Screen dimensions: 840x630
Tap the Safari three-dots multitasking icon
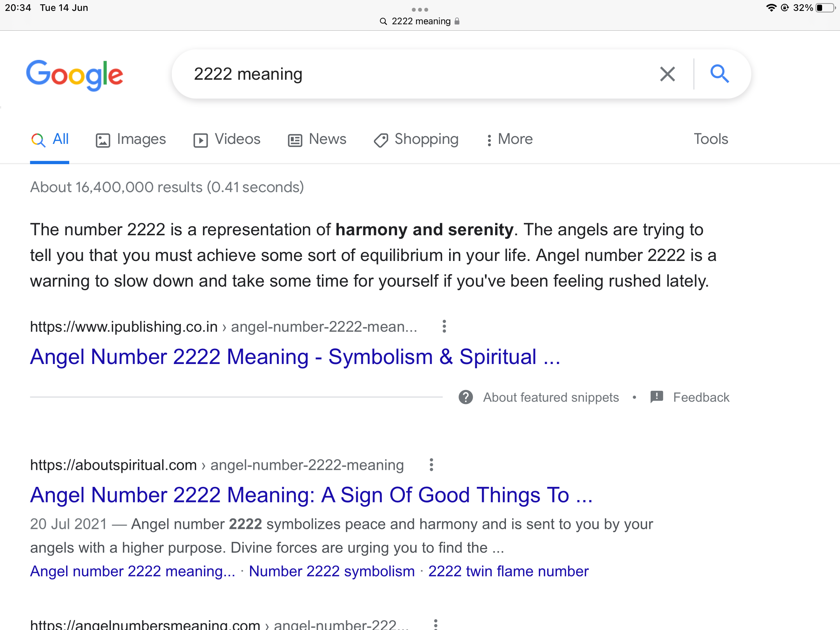pyautogui.click(x=420, y=9)
